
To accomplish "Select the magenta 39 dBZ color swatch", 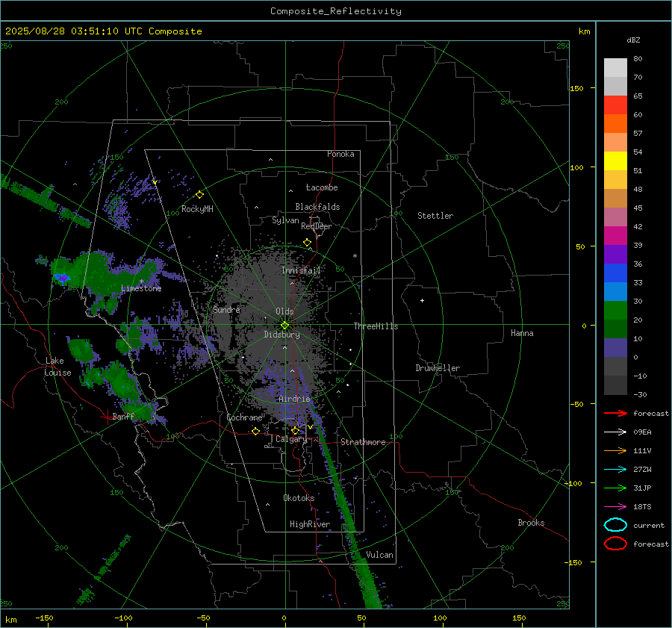I will coord(615,236).
